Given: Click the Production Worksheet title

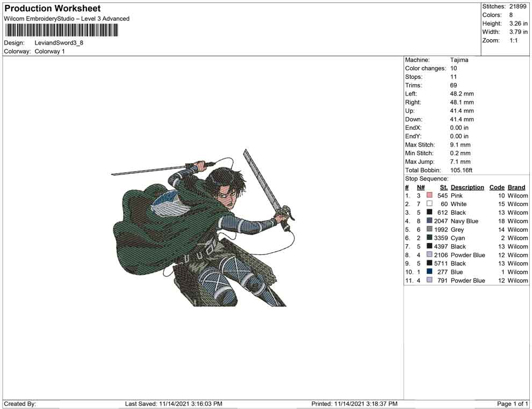Looking at the screenshot, I should click(53, 9).
